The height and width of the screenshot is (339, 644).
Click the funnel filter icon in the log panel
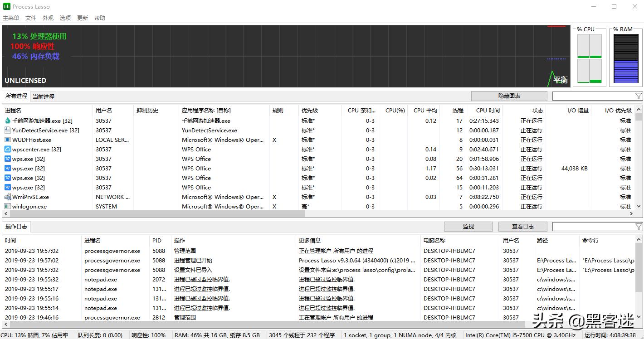639,226
